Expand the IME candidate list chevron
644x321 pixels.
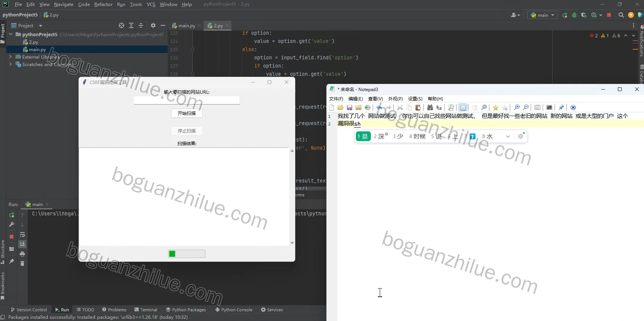pyautogui.click(x=508, y=137)
